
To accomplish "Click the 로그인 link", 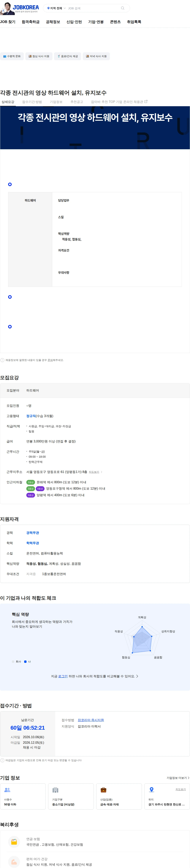I will [63, 676].
